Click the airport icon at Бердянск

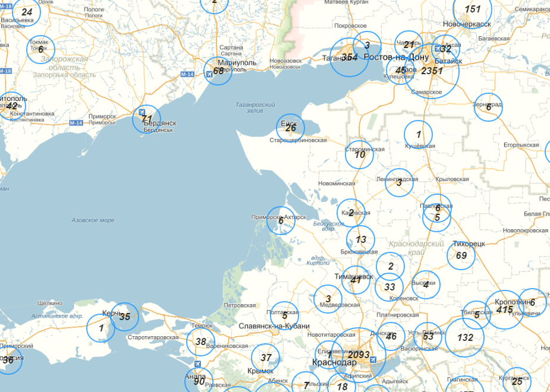[x=142, y=112]
